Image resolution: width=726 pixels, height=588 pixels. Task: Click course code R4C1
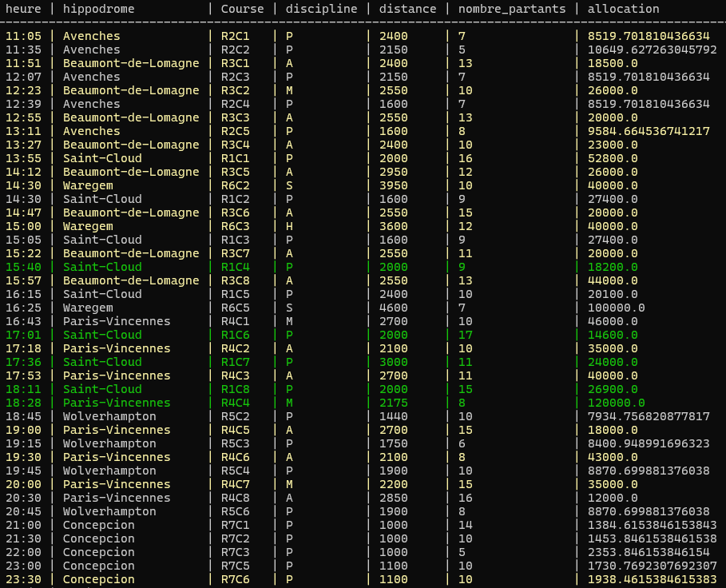coord(235,321)
